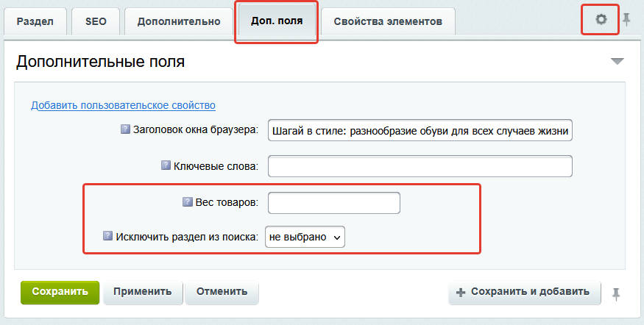Select the Свойства элементов tab
The image size is (644, 325).
click(x=388, y=21)
